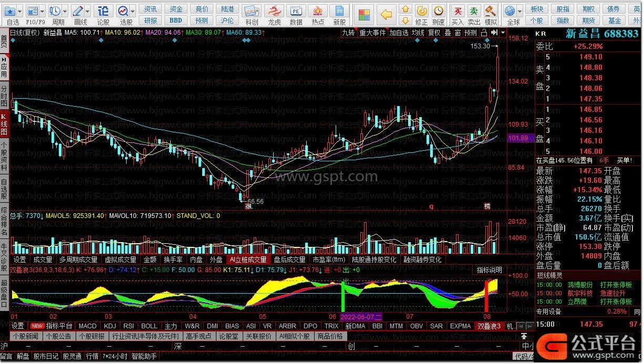Click the 卖出 sell icon
Viewport: 644px width, 364px height.
(x=474, y=11)
